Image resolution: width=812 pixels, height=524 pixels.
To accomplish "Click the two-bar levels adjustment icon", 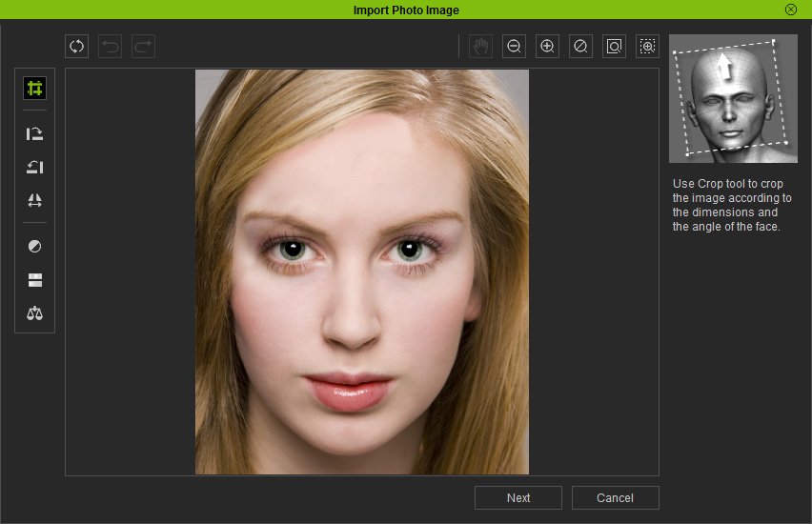I will coord(34,279).
